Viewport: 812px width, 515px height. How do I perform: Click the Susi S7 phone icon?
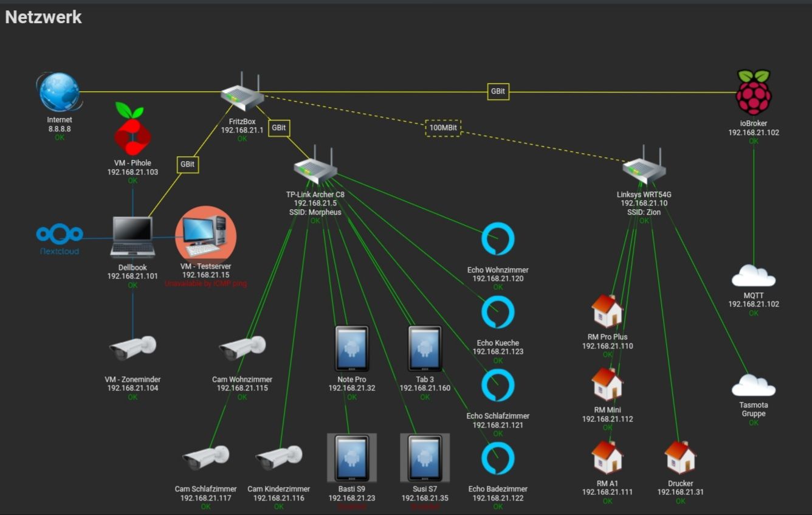425,458
